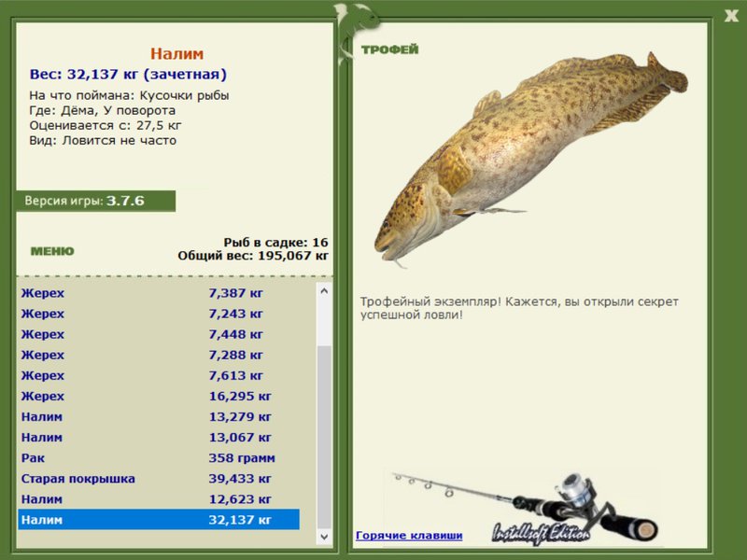
Task: Click the Общий вес: 195,067 кг text
Action: 253,256
